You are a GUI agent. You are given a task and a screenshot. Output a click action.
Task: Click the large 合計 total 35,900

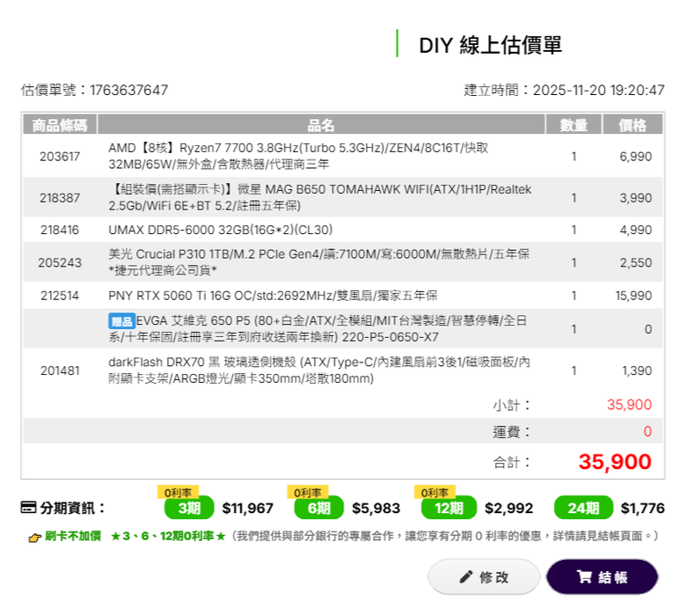615,462
